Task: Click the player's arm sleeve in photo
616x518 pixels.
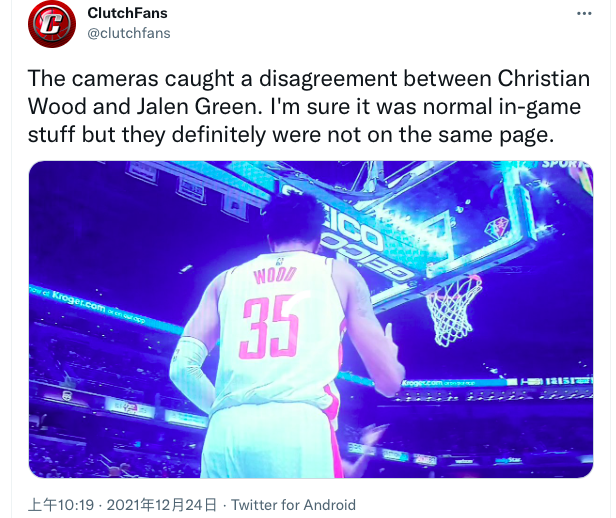Action: 188,367
